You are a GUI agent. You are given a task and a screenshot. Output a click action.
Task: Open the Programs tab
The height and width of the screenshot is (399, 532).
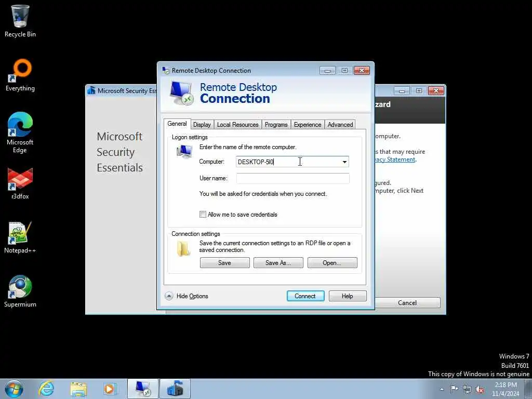(276, 125)
